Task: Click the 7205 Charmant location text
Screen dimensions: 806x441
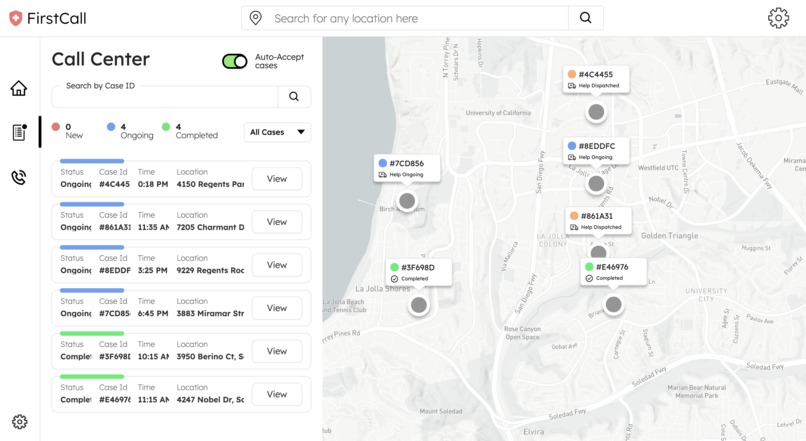Action: [x=210, y=227]
